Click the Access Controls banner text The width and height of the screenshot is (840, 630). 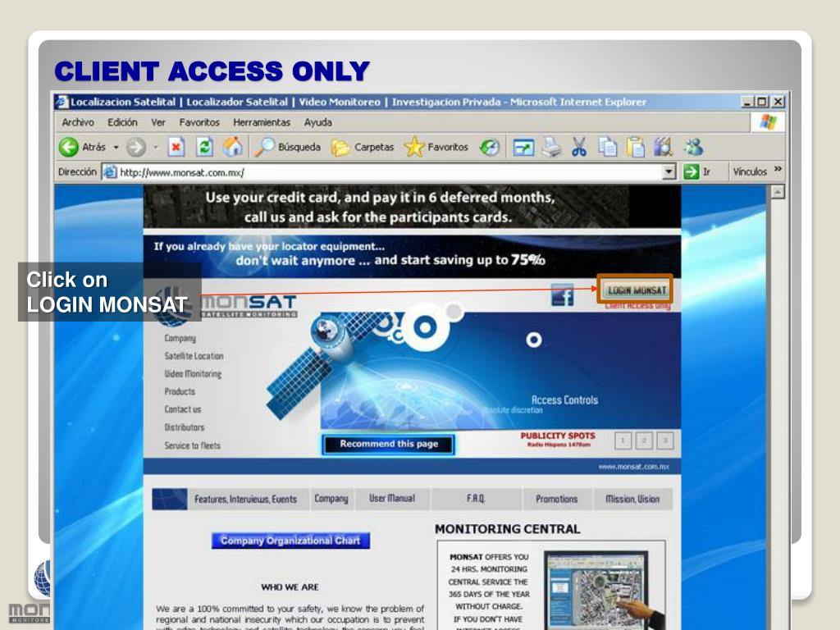[564, 400]
